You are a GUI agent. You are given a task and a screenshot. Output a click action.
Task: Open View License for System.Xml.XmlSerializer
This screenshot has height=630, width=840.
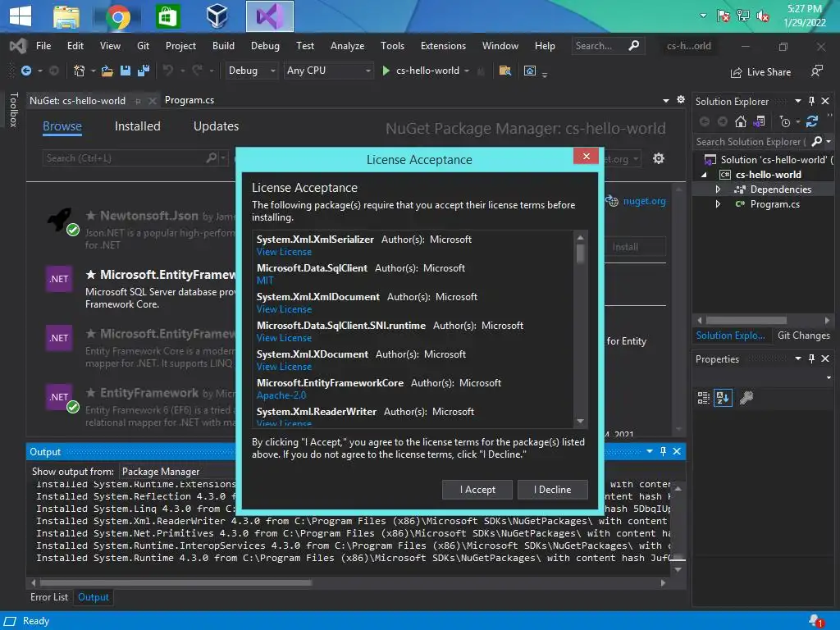[x=284, y=252]
